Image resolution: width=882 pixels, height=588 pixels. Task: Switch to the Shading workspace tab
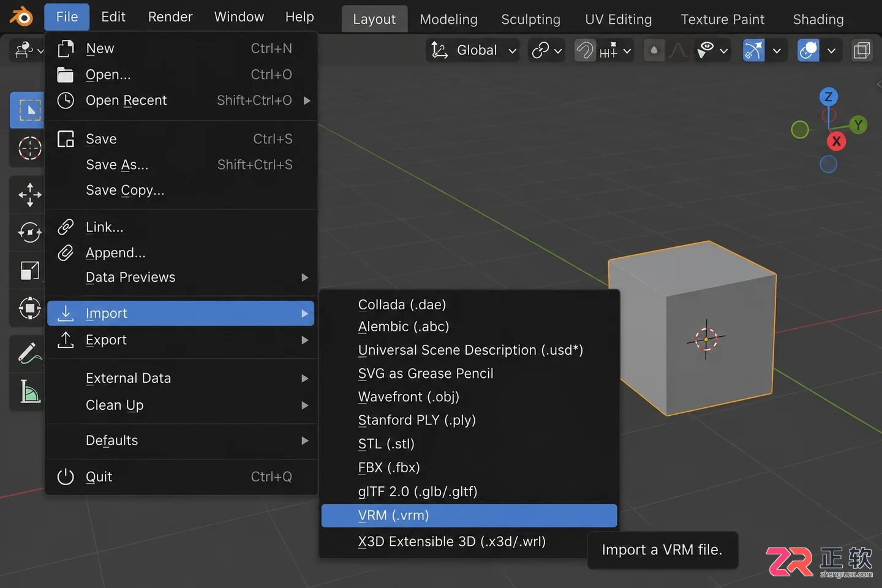818,20
